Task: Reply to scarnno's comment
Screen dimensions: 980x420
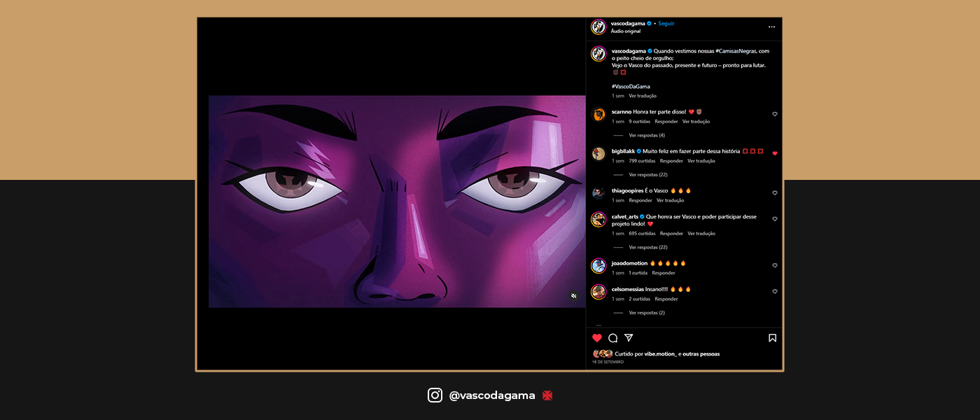Action: (x=666, y=121)
